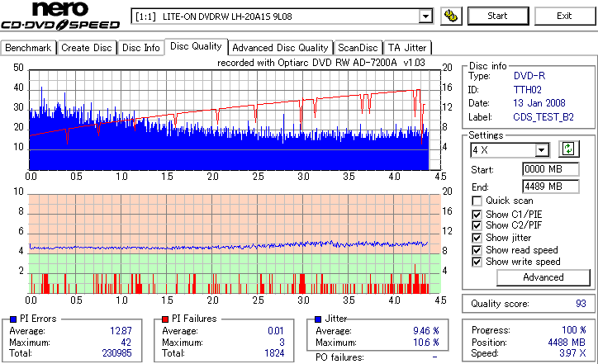Click the blue Jitter legend square

pyautogui.click(x=318, y=319)
